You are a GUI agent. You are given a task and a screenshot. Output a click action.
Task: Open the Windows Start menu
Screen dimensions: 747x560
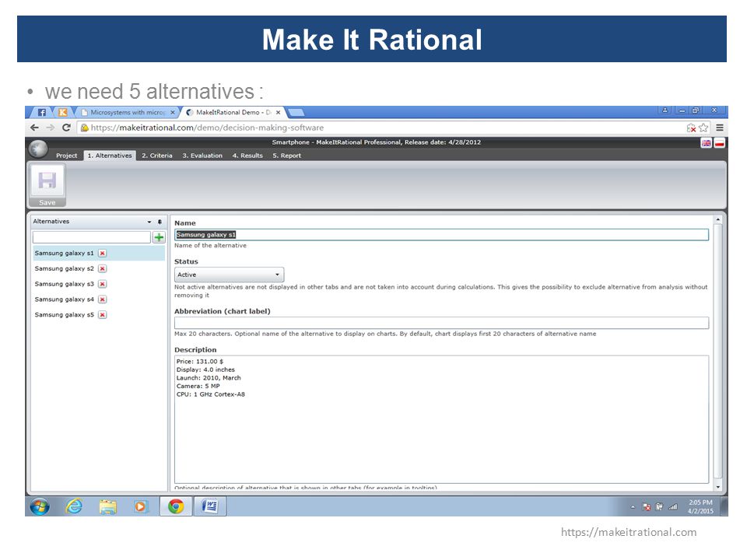pos(40,506)
